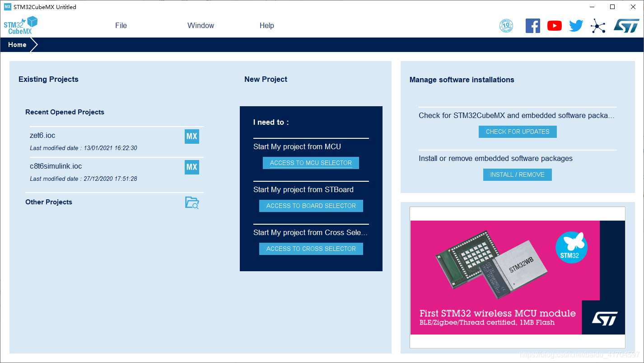Click the STM32CubeMX logo
The width and height of the screenshot is (644, 363).
(x=21, y=25)
